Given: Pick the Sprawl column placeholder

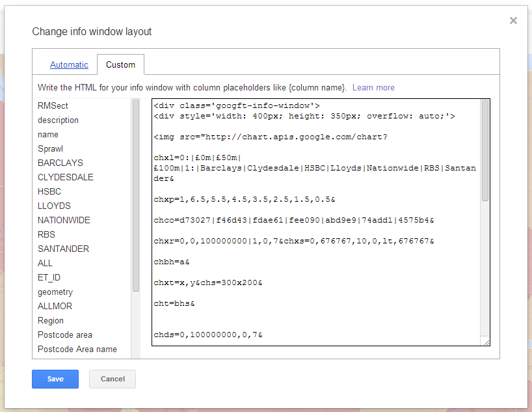Looking at the screenshot, I should pyautogui.click(x=50, y=149).
